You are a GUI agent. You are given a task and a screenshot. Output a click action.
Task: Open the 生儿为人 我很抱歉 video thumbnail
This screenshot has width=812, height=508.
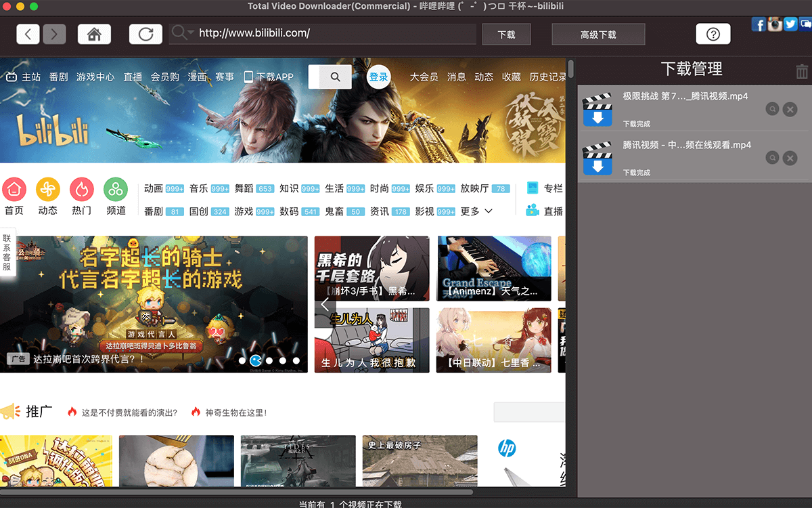pyautogui.click(x=372, y=340)
